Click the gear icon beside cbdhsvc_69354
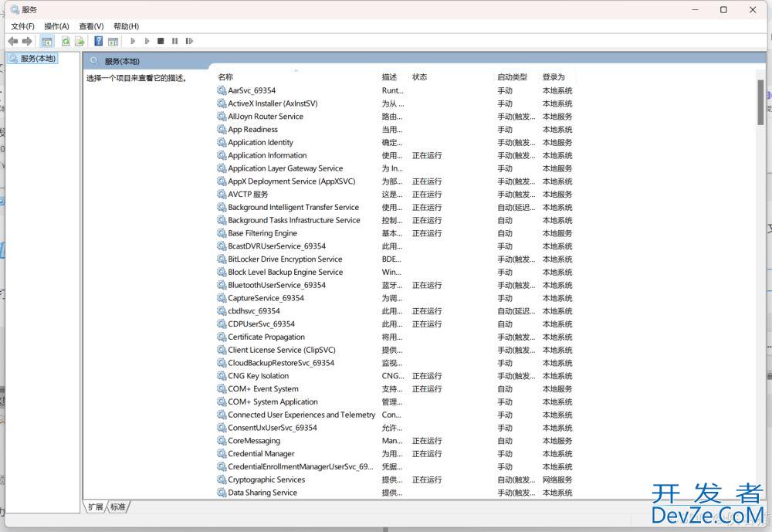The height and width of the screenshot is (532, 772). coord(222,311)
